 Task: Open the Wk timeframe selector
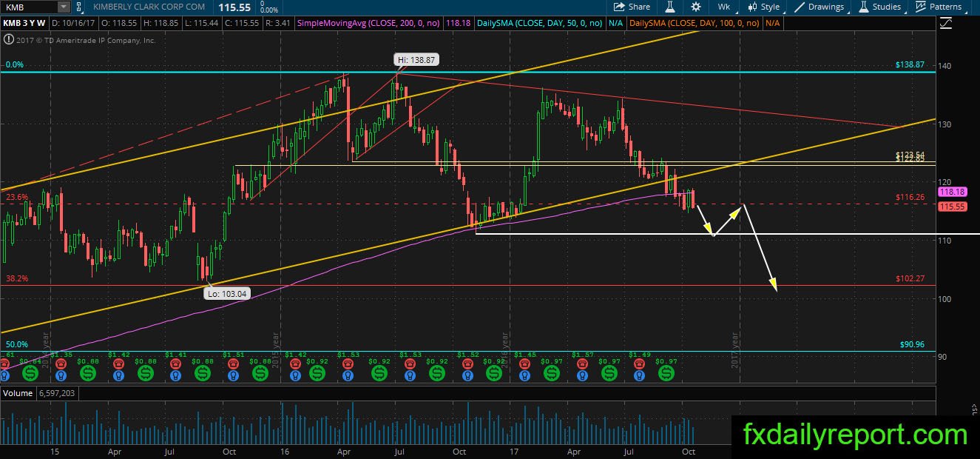coord(723,7)
